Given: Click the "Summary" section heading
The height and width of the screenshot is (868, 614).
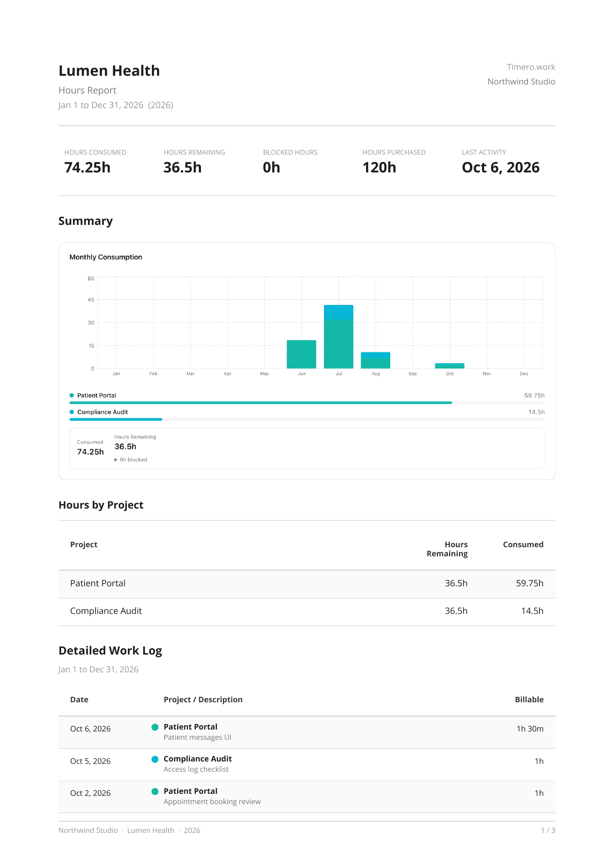Looking at the screenshot, I should click(x=86, y=221).
